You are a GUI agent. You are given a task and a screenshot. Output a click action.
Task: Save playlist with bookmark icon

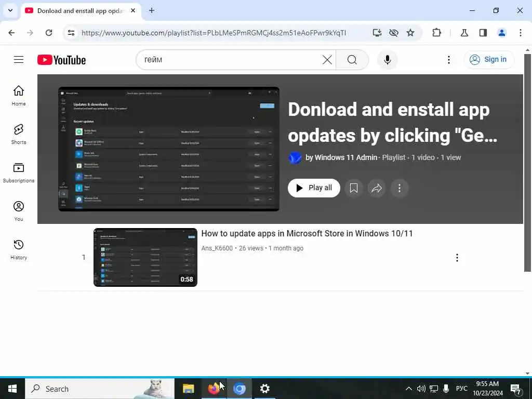(x=353, y=188)
